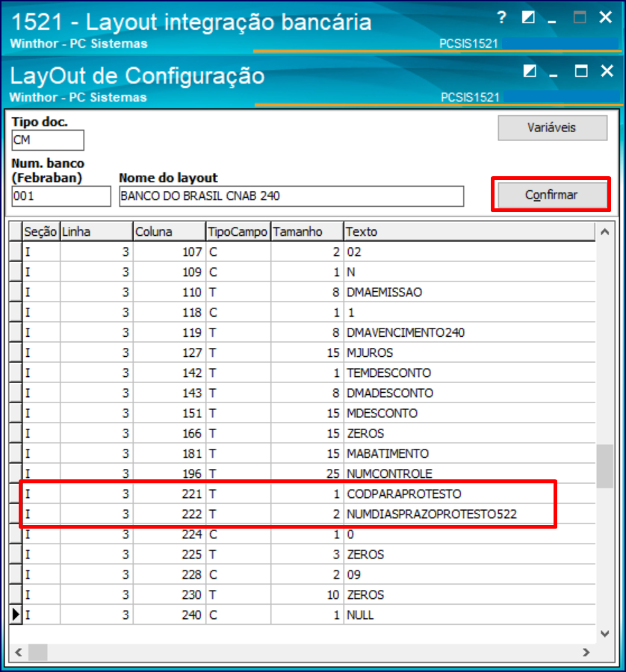Edit the Nome do layout field
Viewport: 626px width, 672px height.
click(291, 196)
